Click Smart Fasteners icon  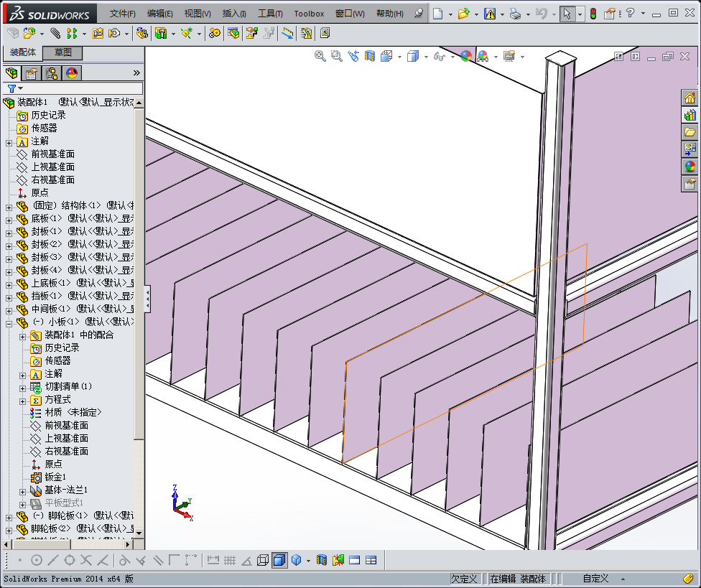(98, 33)
